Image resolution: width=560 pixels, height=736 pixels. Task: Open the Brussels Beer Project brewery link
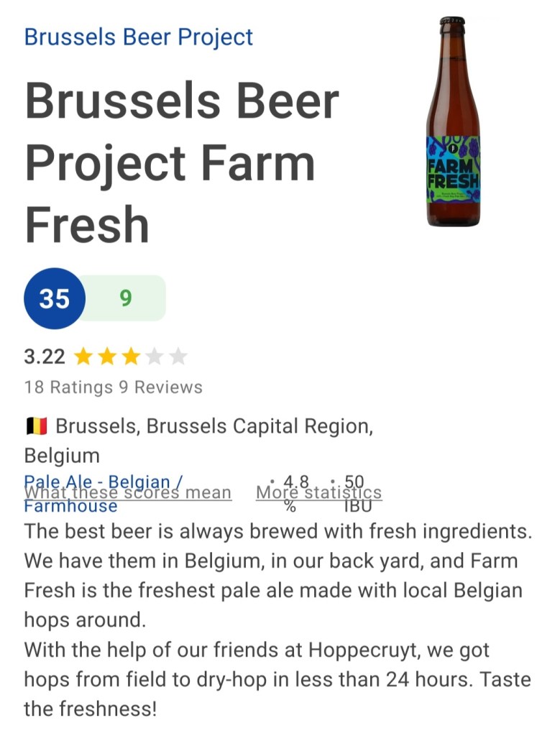(x=139, y=37)
